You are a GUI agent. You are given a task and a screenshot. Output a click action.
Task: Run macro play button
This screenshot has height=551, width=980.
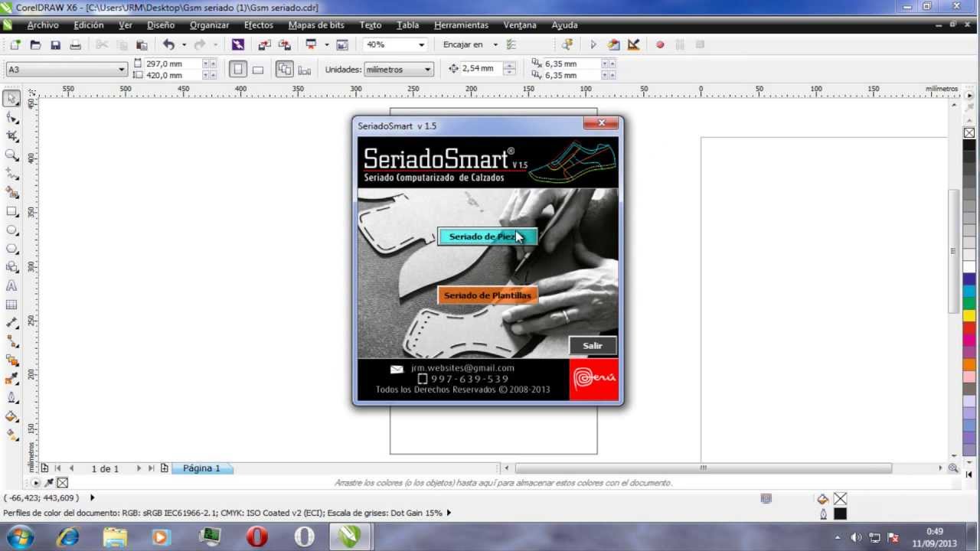(593, 45)
